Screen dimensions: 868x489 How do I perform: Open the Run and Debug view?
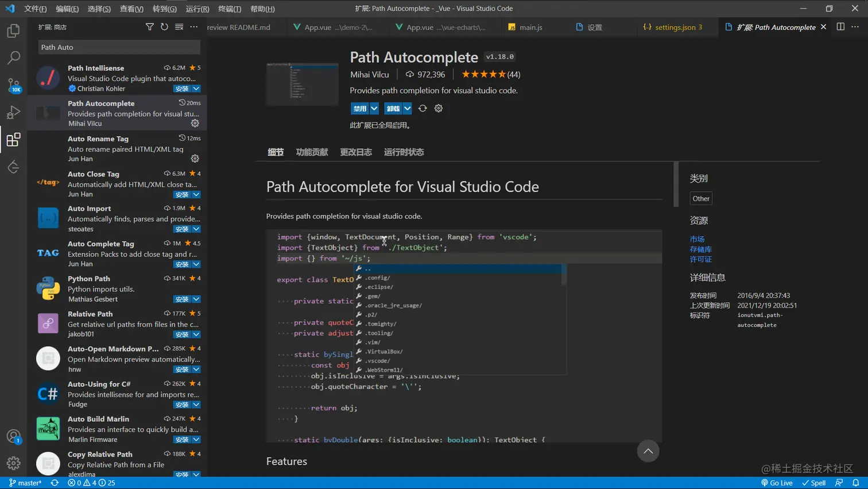[x=13, y=113]
